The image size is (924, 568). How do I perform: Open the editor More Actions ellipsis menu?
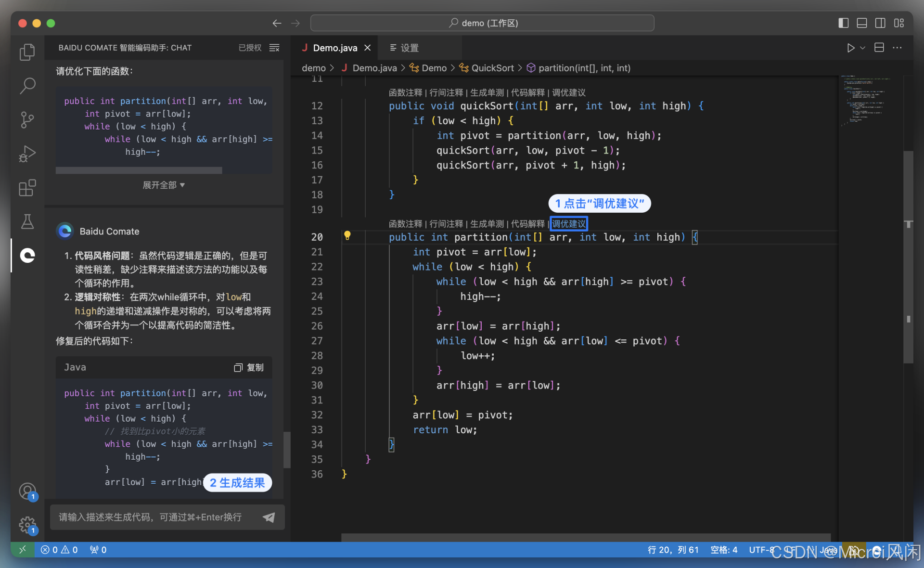coord(897,48)
